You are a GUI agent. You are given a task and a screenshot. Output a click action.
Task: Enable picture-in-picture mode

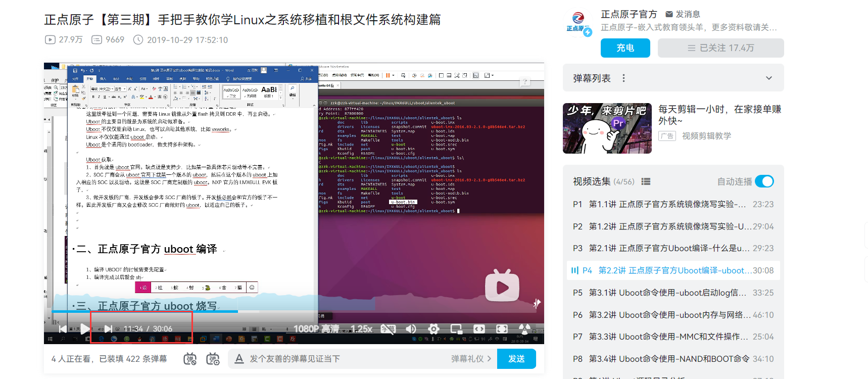tap(456, 329)
